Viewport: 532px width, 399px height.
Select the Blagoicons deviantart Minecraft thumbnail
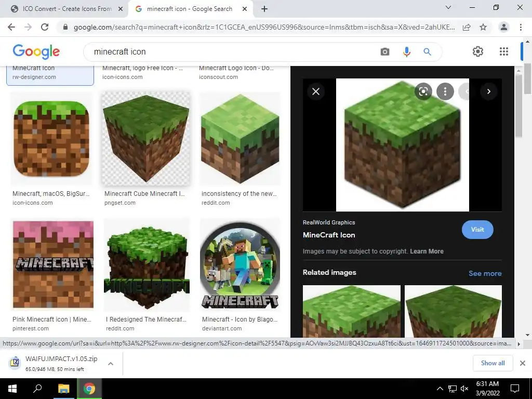pyautogui.click(x=240, y=264)
